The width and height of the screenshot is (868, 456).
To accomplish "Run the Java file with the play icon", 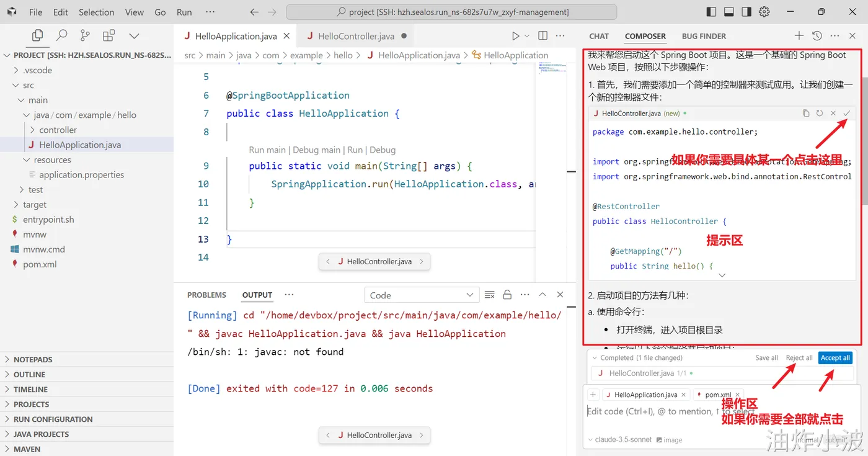I will click(516, 36).
